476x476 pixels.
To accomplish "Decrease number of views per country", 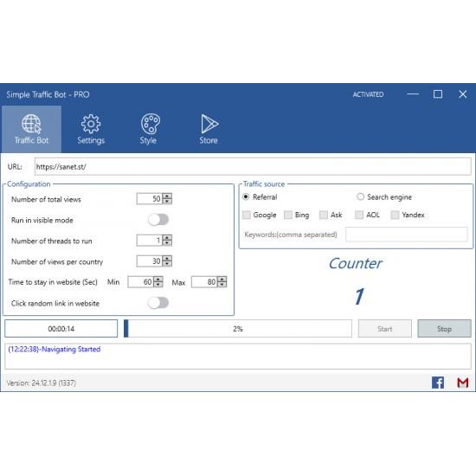I will (167, 263).
